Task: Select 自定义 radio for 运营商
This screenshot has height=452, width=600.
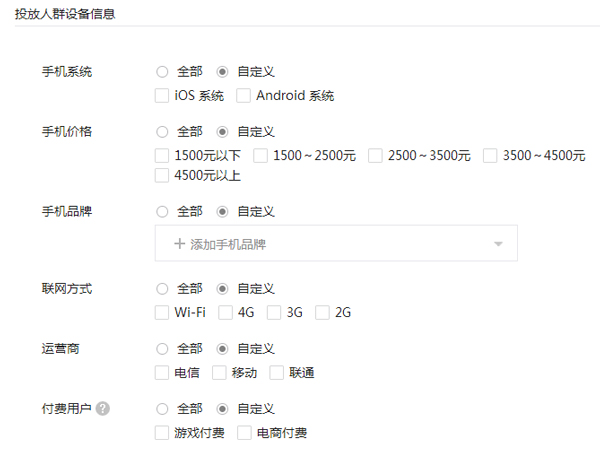Action: [x=222, y=349]
